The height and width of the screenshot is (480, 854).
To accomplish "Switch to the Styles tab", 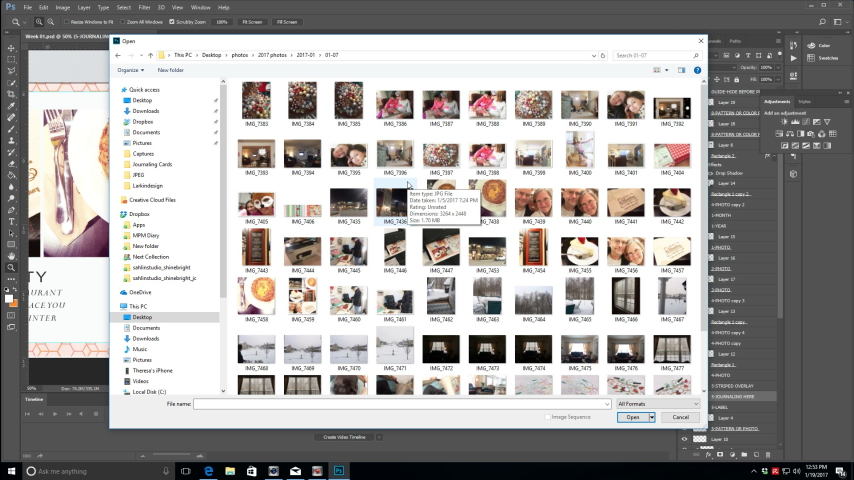I will coord(804,102).
